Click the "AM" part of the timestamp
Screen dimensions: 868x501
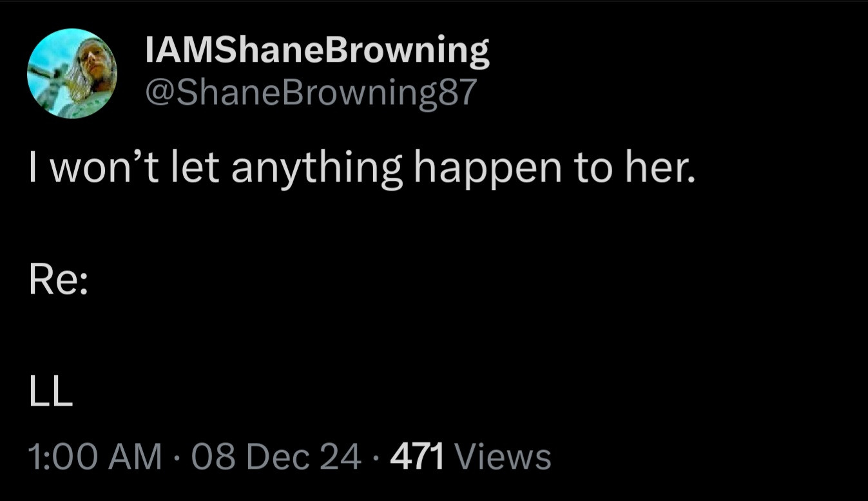137,457
